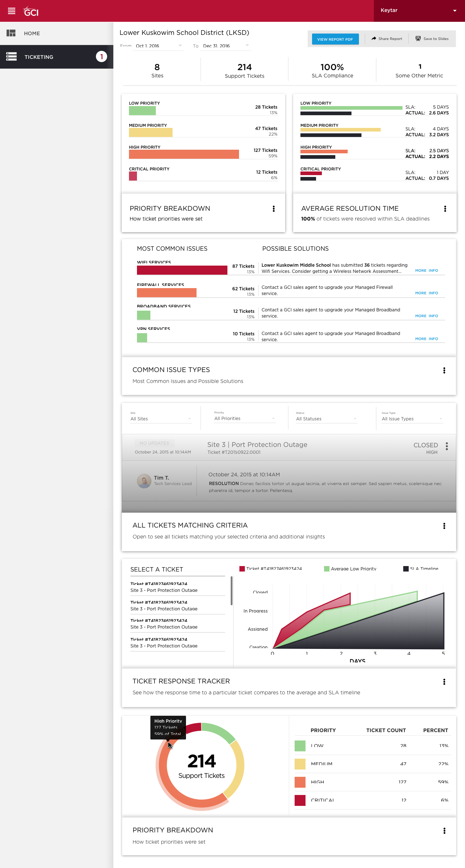This screenshot has height=868, width=465.
Task: Click the Site 3 Port Protection Outage ticket title
Action: coord(257,444)
